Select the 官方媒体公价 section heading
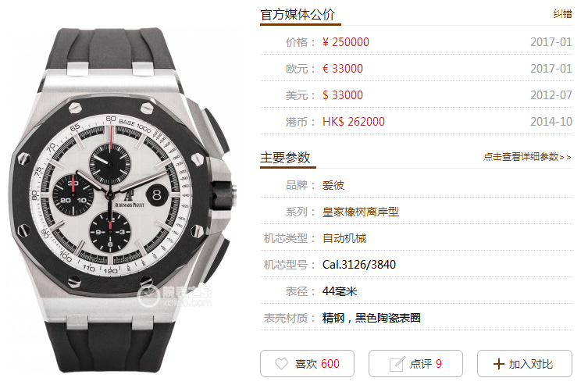588x385 pixels. click(x=298, y=15)
